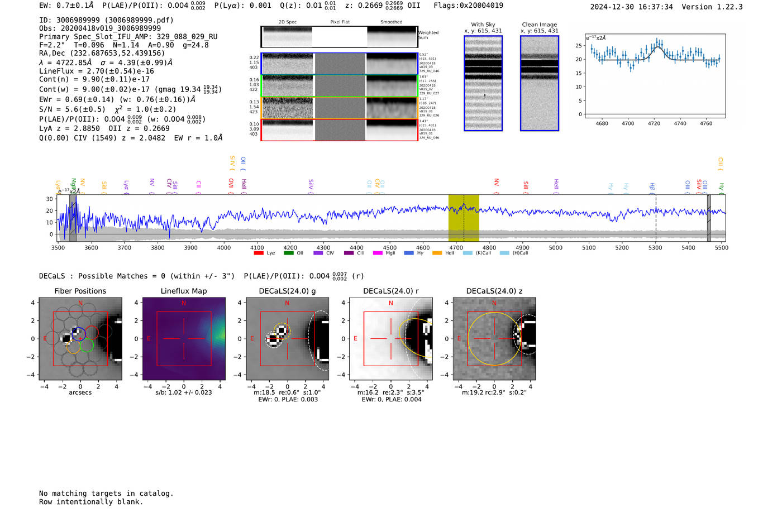Click the 2024-12-30 16:37:34 timestamp
The image size is (782, 532).
pyautogui.click(x=631, y=7)
